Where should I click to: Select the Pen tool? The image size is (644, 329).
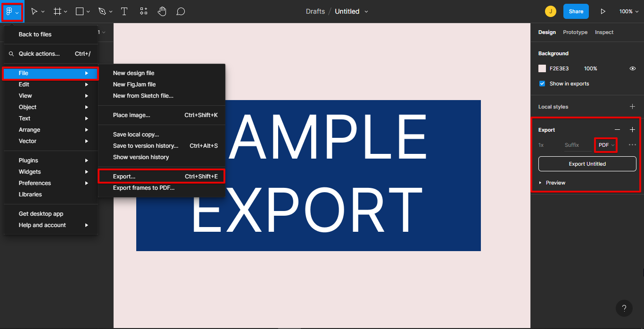point(102,11)
